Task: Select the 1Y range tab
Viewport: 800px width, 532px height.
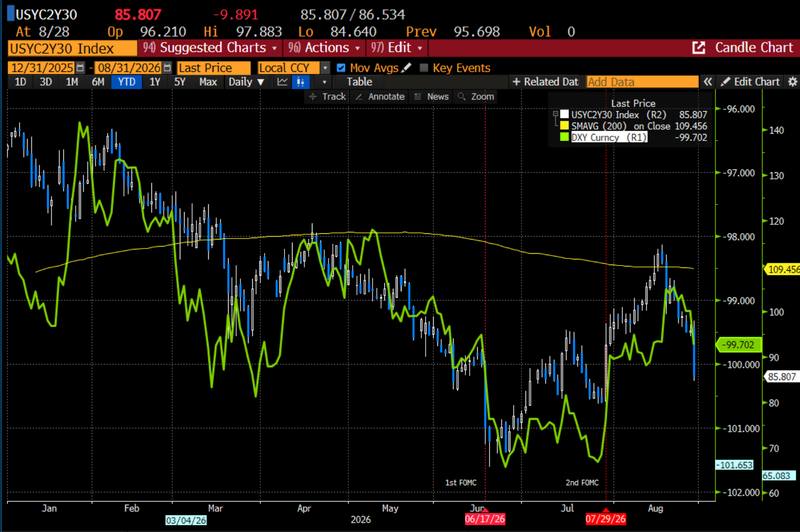Action: tap(155, 82)
